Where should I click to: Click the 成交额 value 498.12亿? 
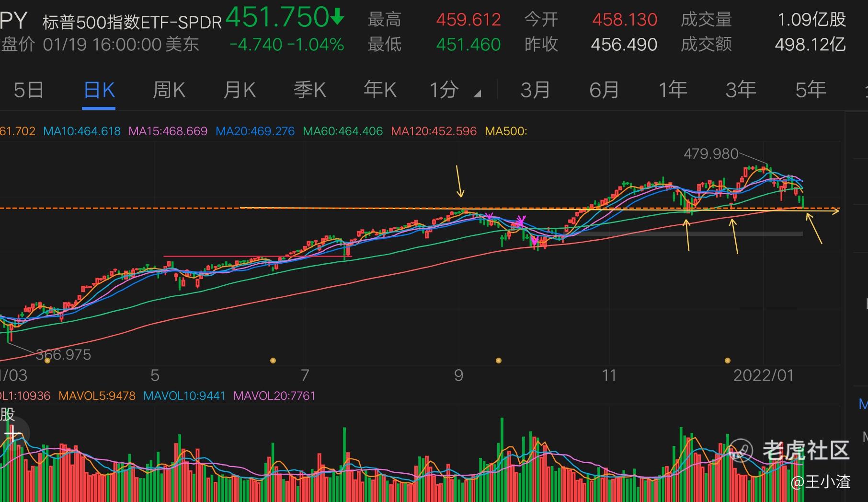click(x=810, y=45)
